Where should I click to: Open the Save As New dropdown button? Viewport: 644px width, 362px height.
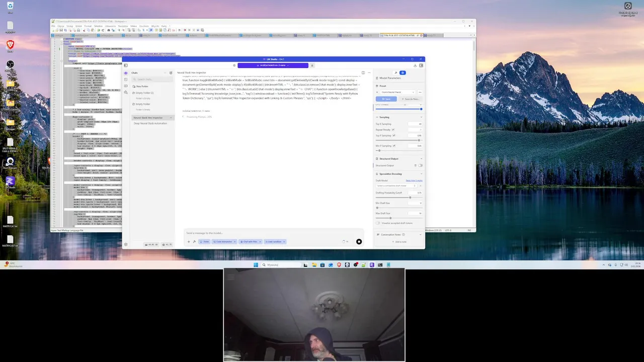pyautogui.click(x=411, y=99)
